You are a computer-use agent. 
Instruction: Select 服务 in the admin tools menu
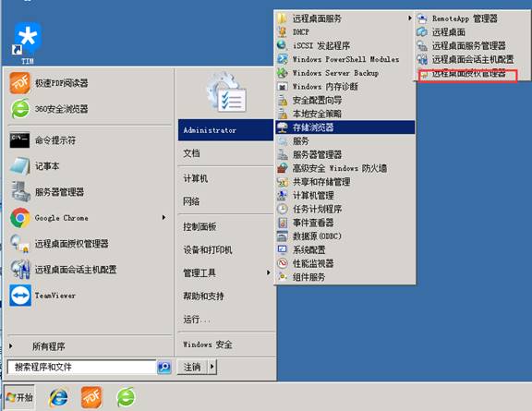click(345, 140)
